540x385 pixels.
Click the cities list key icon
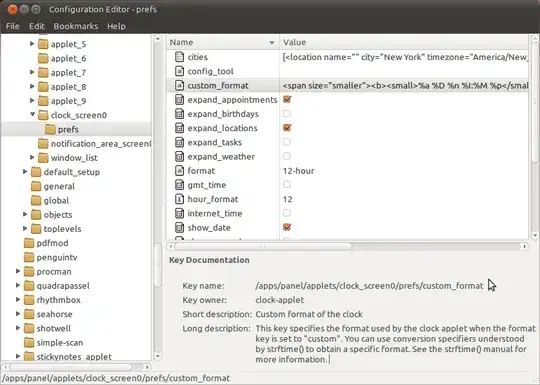[179, 57]
